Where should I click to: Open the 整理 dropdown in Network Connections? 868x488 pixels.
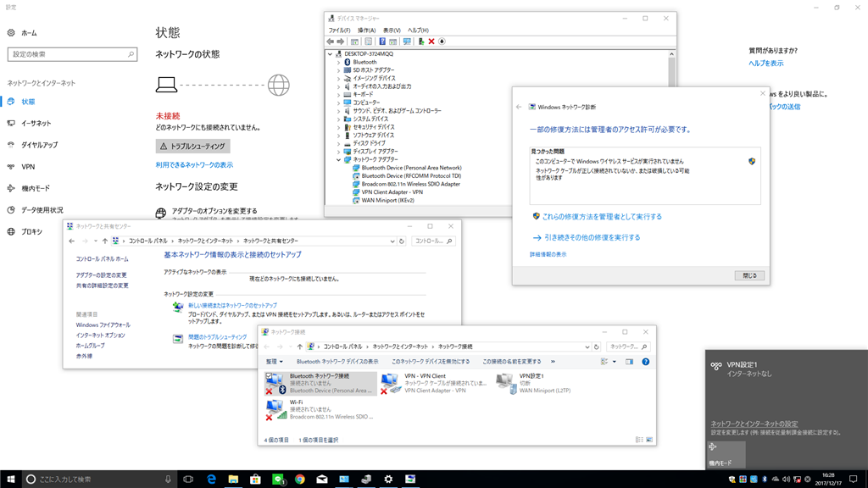[x=274, y=362]
